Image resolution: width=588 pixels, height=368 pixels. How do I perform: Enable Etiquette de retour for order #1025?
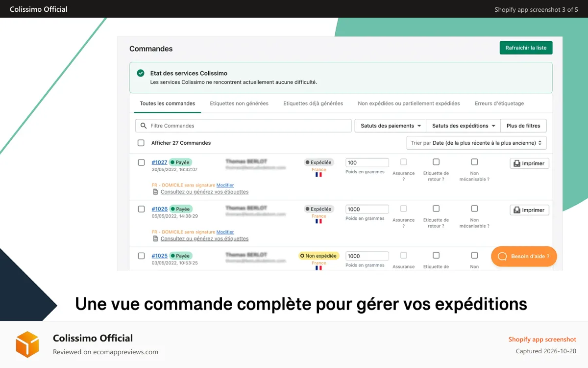pyautogui.click(x=436, y=255)
